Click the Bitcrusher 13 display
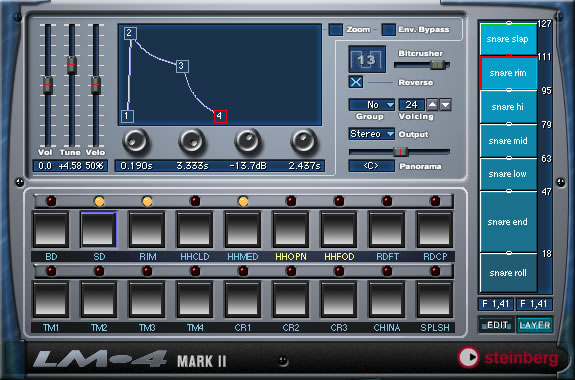 tap(367, 59)
